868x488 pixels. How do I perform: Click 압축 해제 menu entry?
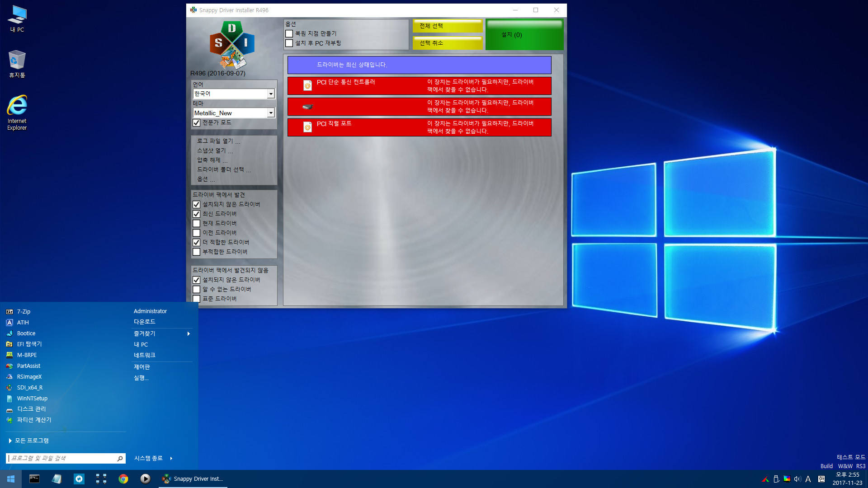pos(212,160)
